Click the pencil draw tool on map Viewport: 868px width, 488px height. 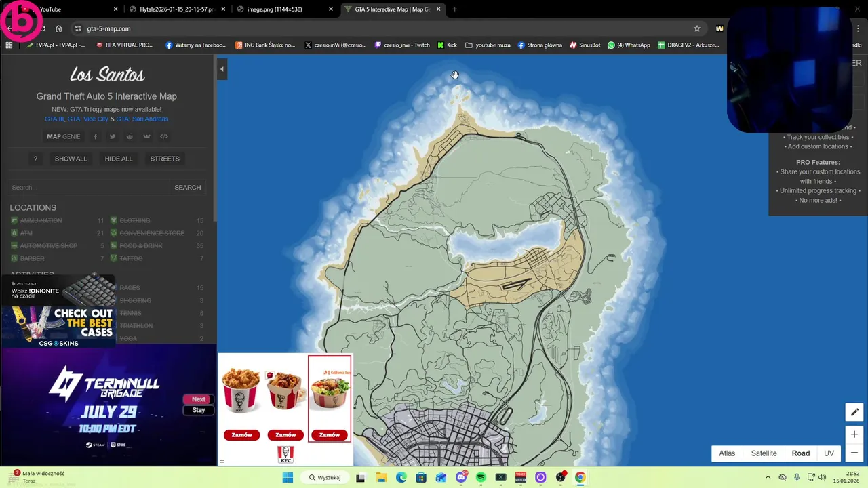(854, 412)
